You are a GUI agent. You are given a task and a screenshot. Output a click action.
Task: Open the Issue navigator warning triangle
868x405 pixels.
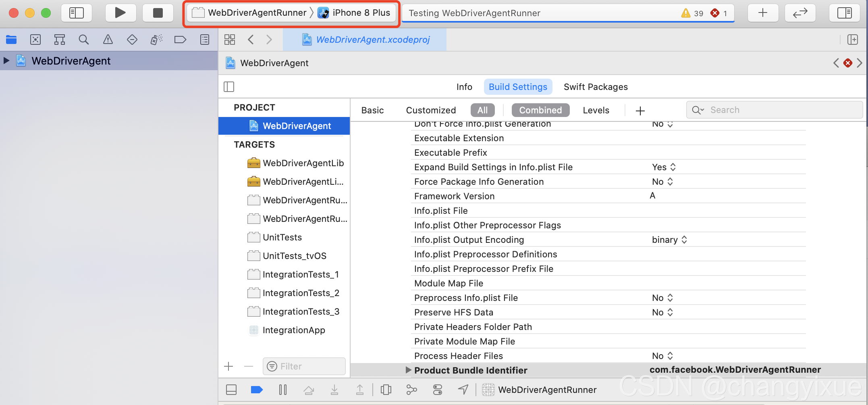click(108, 40)
